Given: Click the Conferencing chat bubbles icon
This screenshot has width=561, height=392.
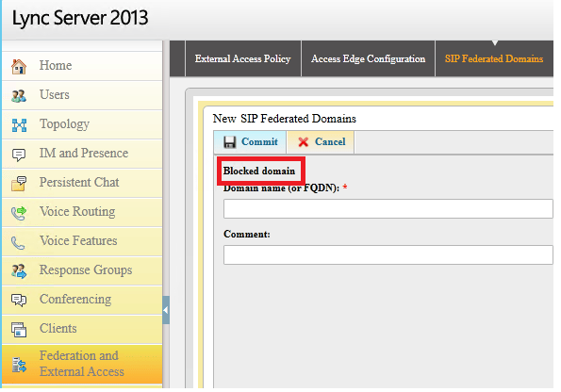Looking at the screenshot, I should pyautogui.click(x=19, y=300).
